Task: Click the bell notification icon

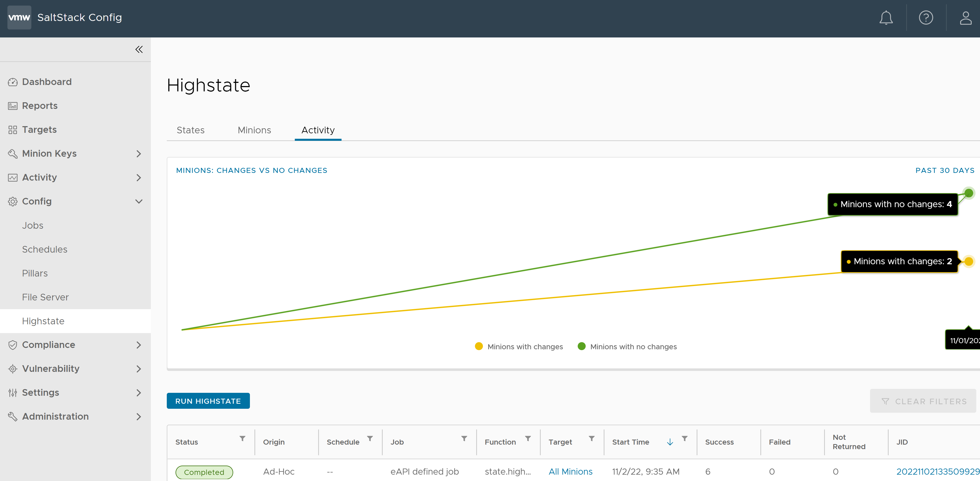Action: [x=887, y=17]
